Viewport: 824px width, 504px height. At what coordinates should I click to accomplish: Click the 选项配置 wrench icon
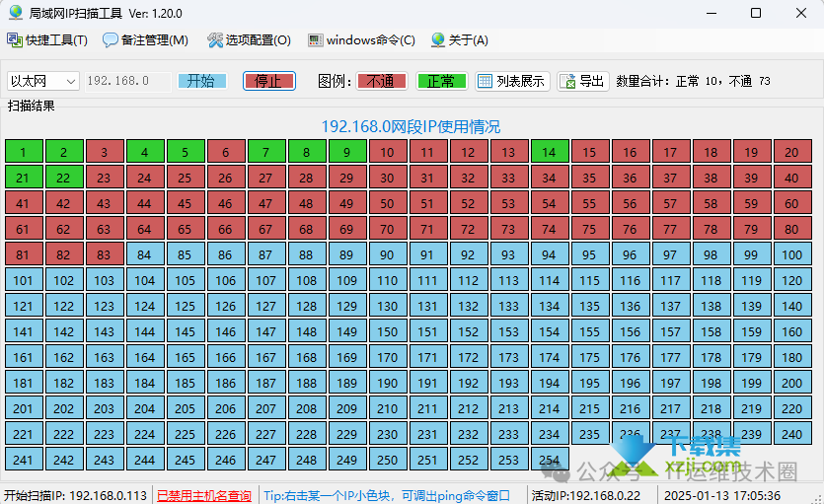(215, 40)
